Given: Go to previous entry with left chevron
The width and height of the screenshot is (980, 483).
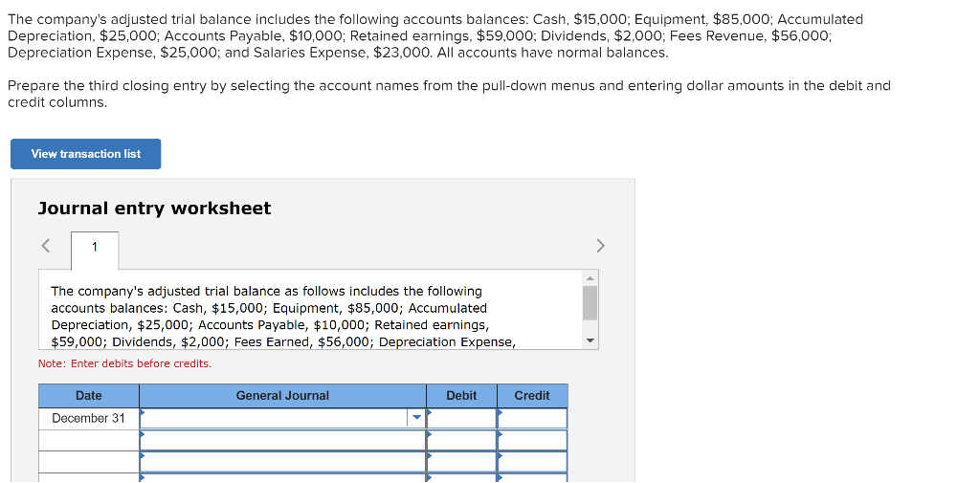Looking at the screenshot, I should click(46, 246).
